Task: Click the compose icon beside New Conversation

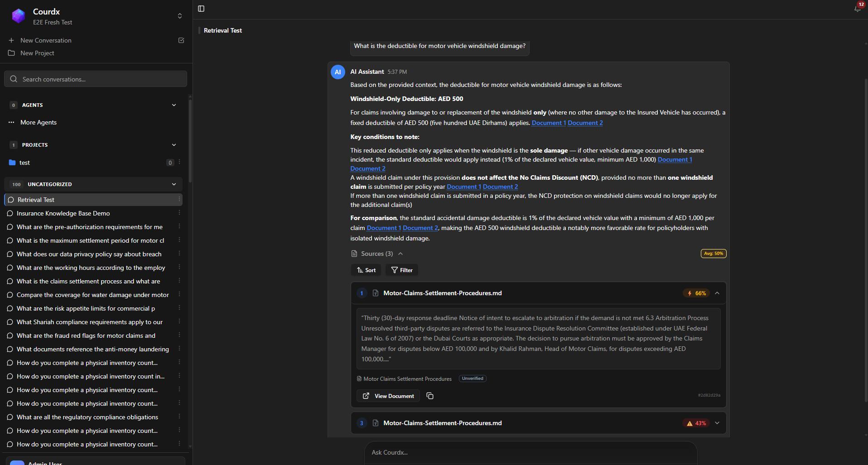Action: [181, 40]
